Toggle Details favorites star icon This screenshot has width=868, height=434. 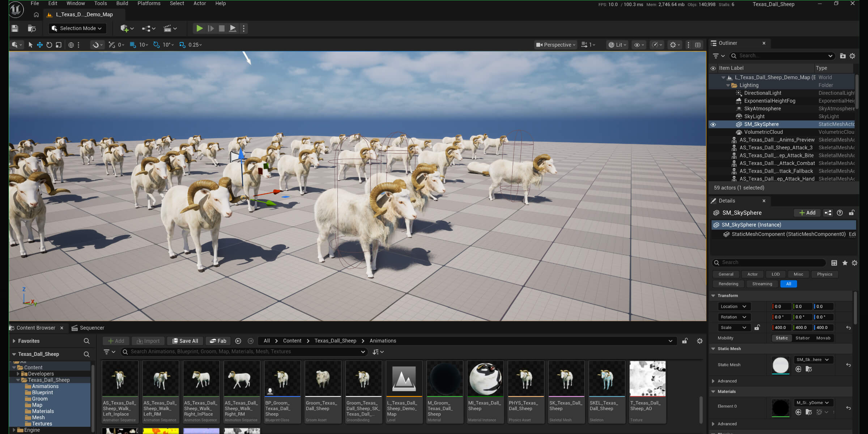point(845,263)
